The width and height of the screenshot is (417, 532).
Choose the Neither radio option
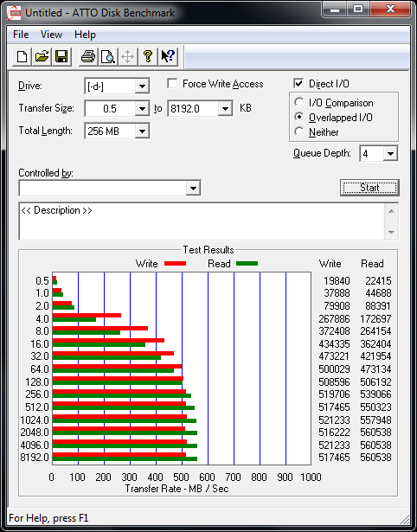coord(299,131)
